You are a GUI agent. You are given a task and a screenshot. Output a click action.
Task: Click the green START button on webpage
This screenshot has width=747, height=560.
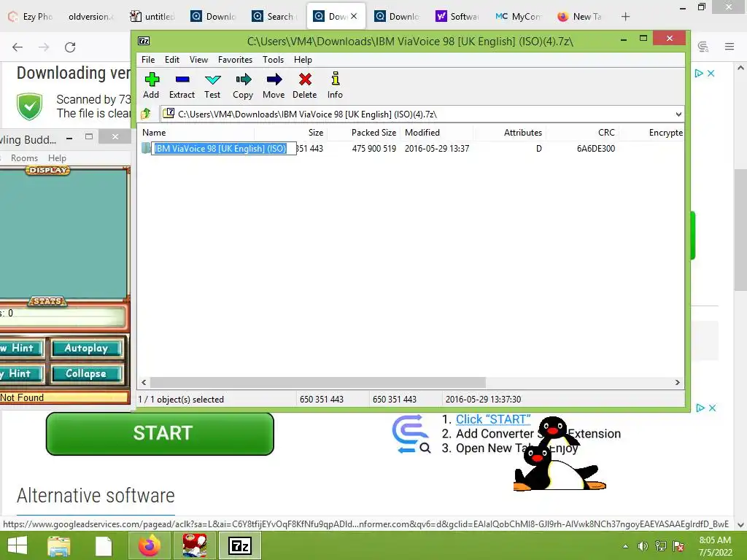(160, 433)
